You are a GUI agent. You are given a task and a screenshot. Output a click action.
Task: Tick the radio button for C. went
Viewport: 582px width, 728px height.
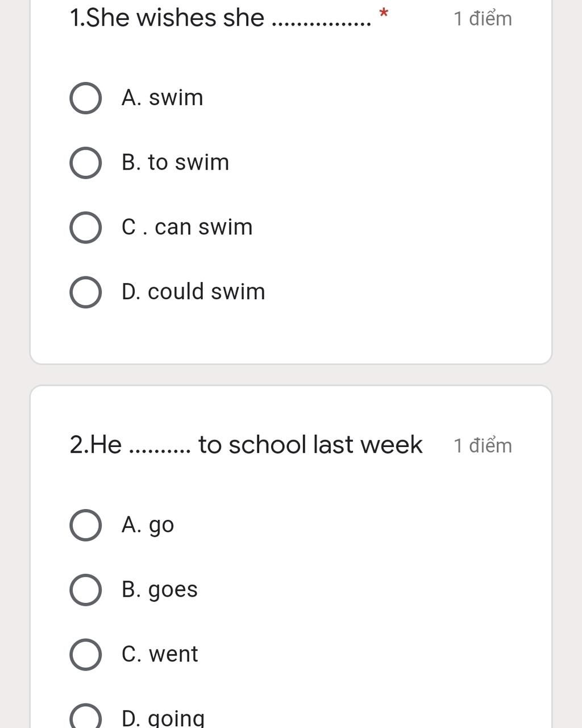86,654
